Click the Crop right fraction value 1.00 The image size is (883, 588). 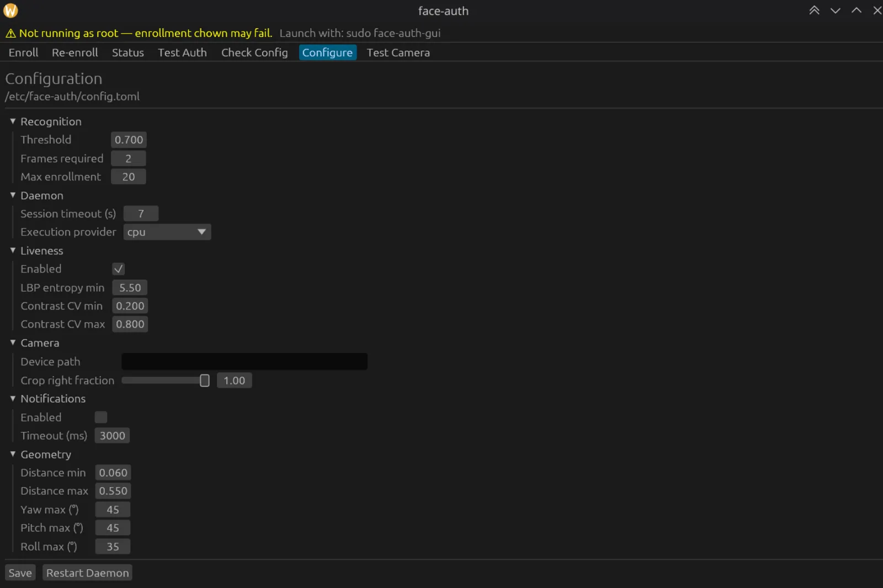click(235, 381)
